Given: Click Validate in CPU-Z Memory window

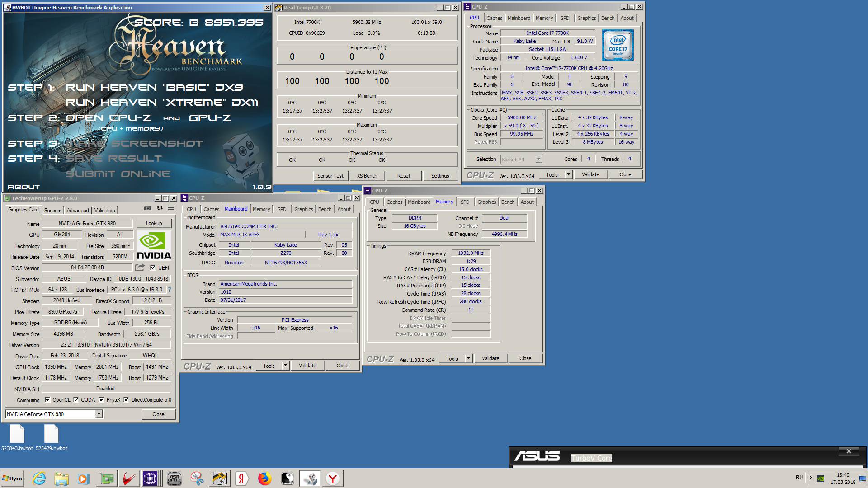Looking at the screenshot, I should (x=491, y=358).
